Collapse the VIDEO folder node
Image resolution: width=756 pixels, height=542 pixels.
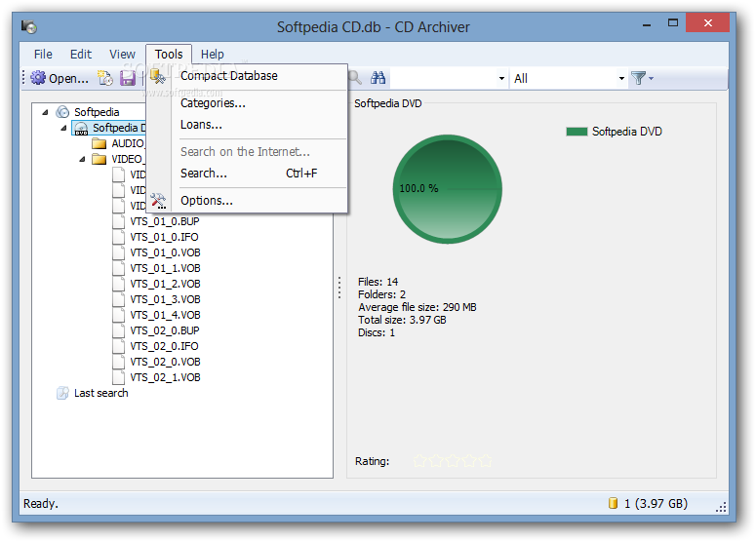82,159
